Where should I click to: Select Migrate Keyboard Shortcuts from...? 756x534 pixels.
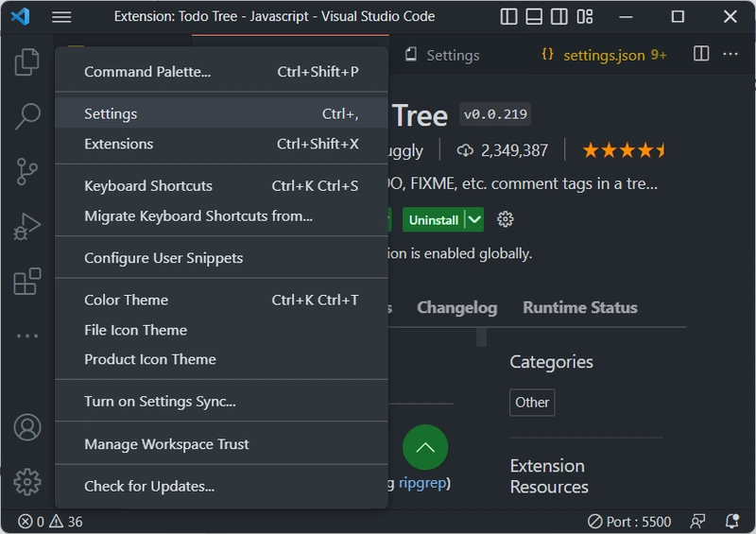[221, 215]
